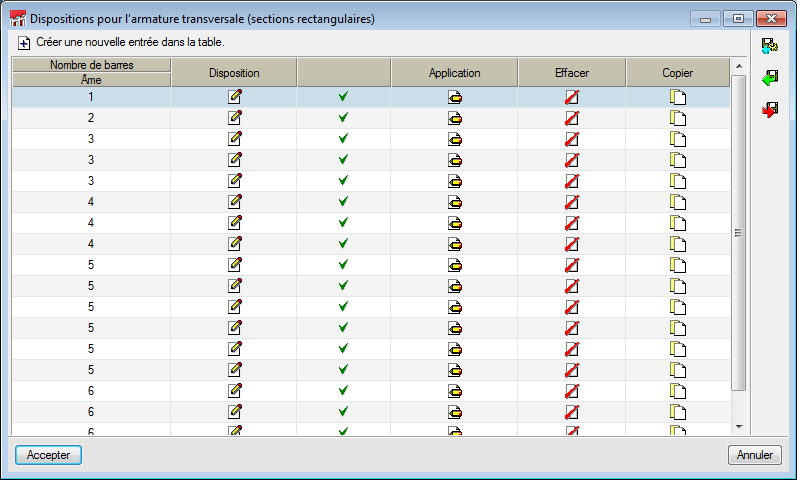Viewport: 797px width, 480px height.
Task: Click the disk icon with red arrow
Action: point(770,109)
